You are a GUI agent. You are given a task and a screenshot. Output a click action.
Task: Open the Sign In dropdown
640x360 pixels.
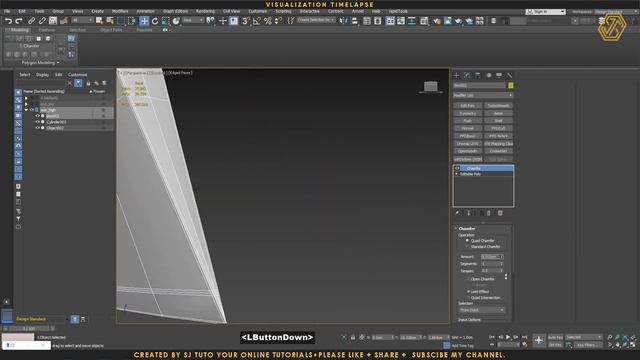point(546,11)
